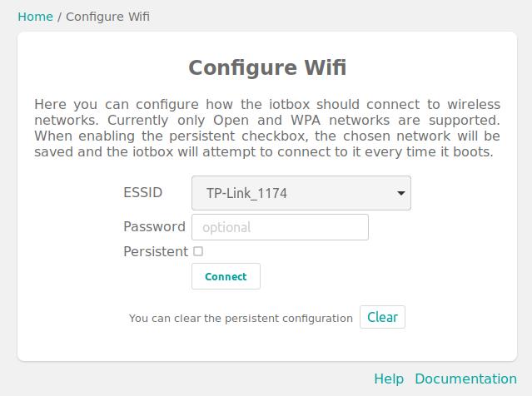Focus the optional Password input field
Image resolution: width=532 pixels, height=396 pixels.
click(x=280, y=227)
